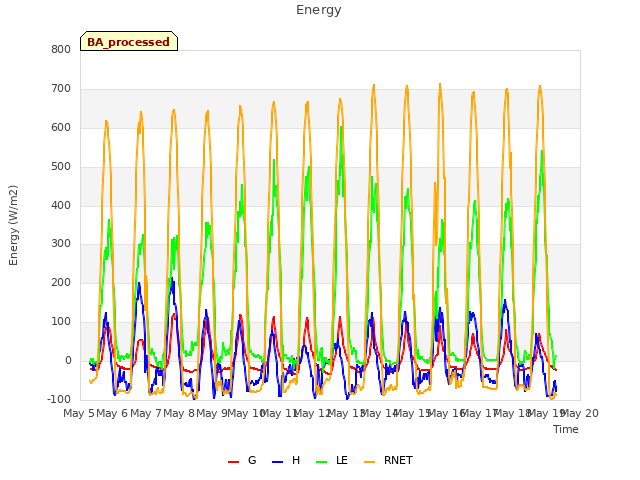
Task: Click the May 8 x-axis tick label
Action: tap(179, 413)
